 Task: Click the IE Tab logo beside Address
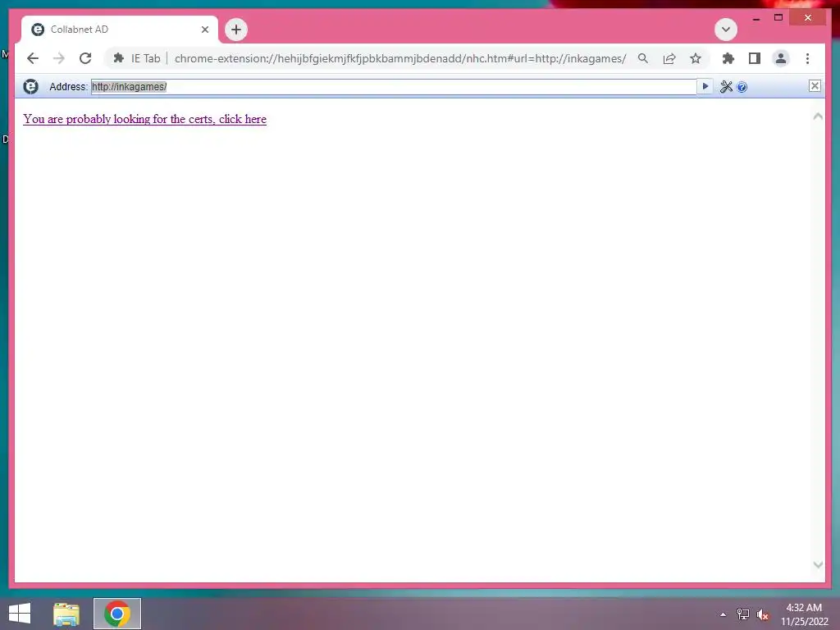pyautogui.click(x=30, y=86)
